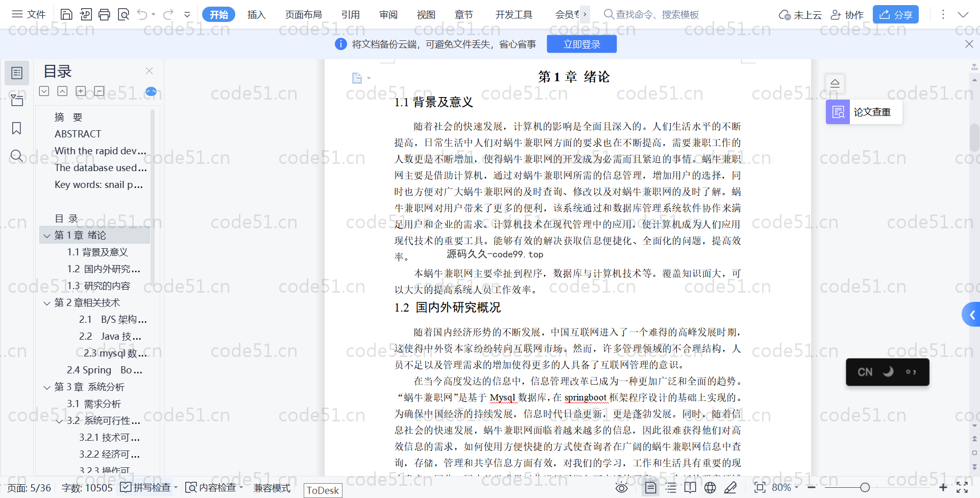
Task: Open Print Preview from the quick toolbar
Action: [x=124, y=14]
